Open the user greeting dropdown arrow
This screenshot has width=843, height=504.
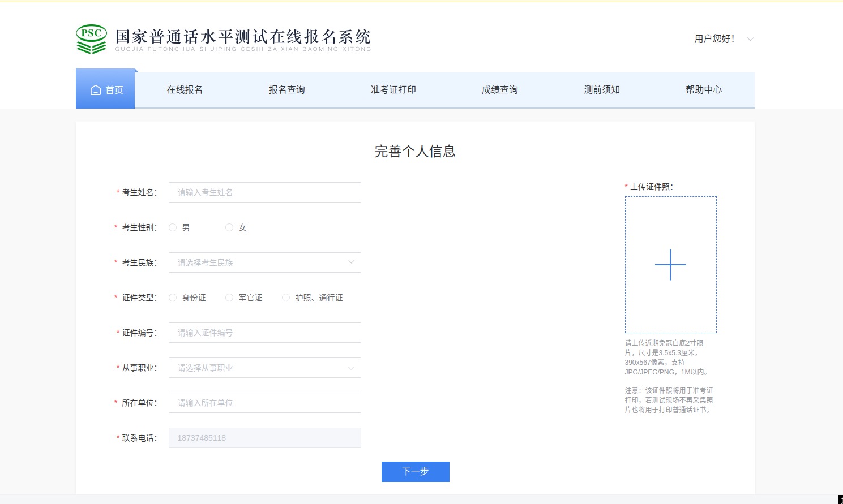point(750,39)
